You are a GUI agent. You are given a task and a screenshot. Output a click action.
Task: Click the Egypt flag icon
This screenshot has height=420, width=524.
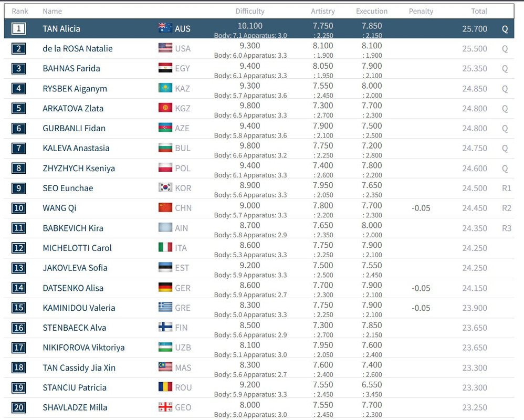[165, 68]
